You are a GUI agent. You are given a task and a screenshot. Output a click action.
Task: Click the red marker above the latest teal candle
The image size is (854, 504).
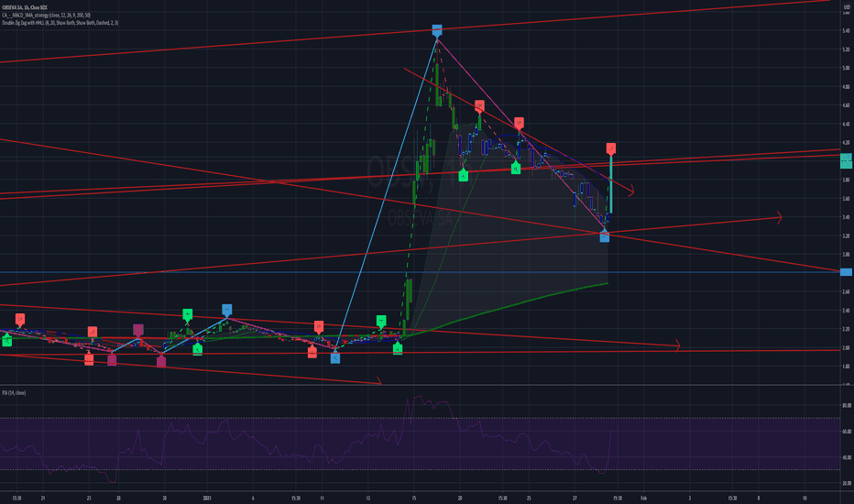(611, 148)
